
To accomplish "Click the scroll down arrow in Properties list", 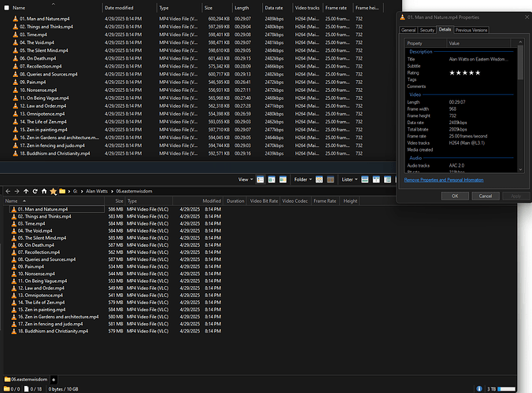I will (520, 170).
